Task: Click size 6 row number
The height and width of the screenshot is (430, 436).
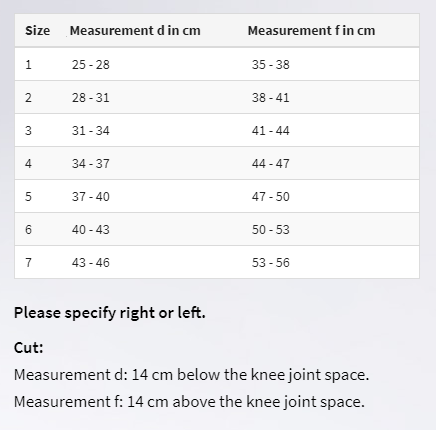Action: click(x=28, y=229)
